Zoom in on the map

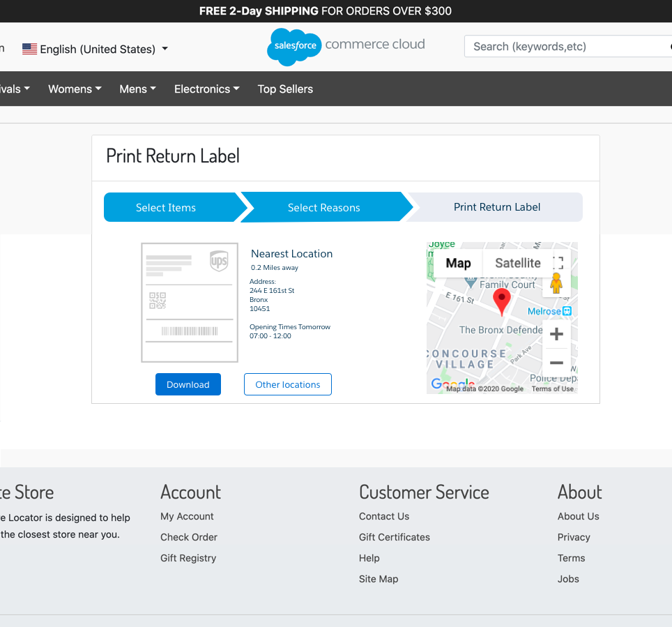(x=556, y=333)
